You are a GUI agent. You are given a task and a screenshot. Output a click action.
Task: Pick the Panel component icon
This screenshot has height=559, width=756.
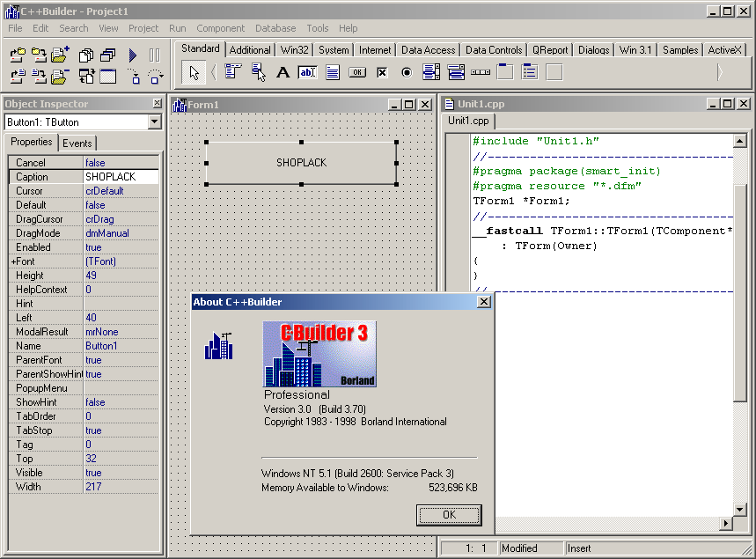tap(554, 72)
